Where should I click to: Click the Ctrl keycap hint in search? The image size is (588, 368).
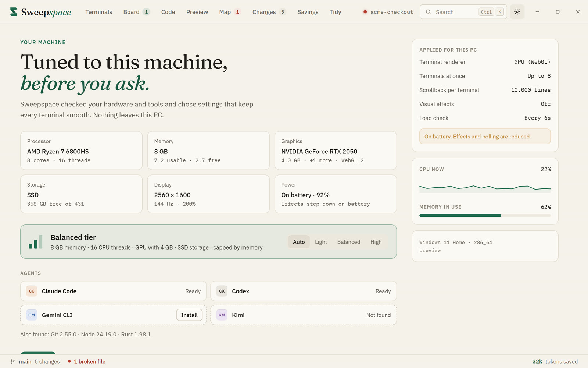(486, 12)
